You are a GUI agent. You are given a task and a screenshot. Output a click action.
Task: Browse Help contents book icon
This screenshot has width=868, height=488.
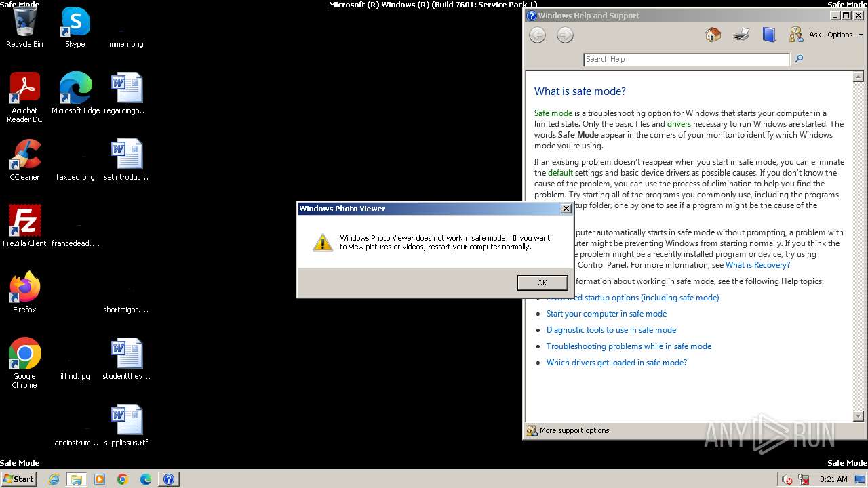(768, 35)
